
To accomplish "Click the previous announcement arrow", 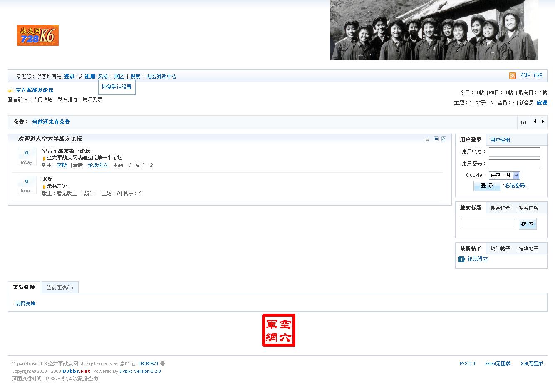I will coord(535,122).
